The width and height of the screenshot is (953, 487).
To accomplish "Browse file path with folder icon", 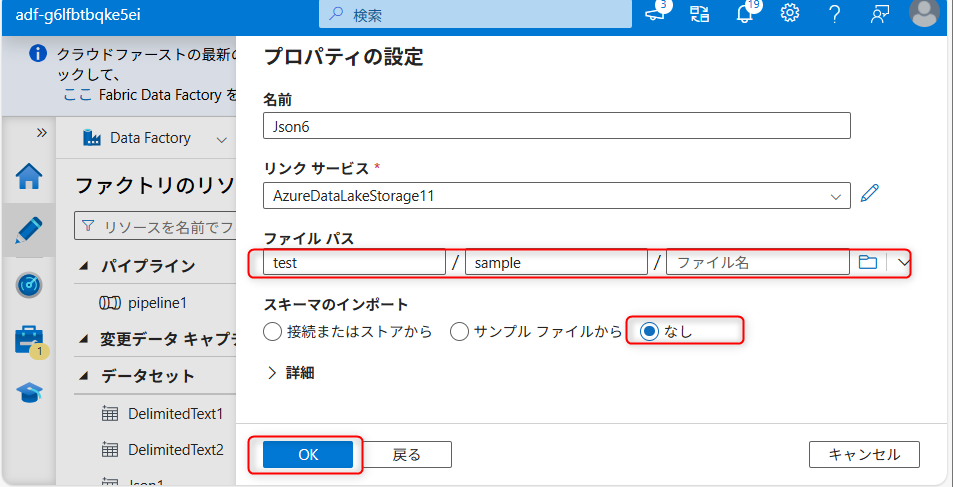I will (x=868, y=262).
